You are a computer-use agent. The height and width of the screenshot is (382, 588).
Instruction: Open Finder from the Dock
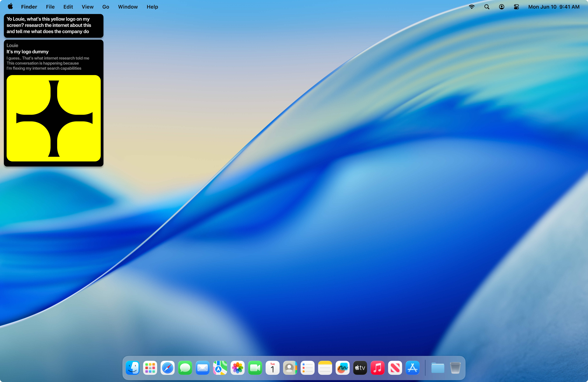click(133, 368)
